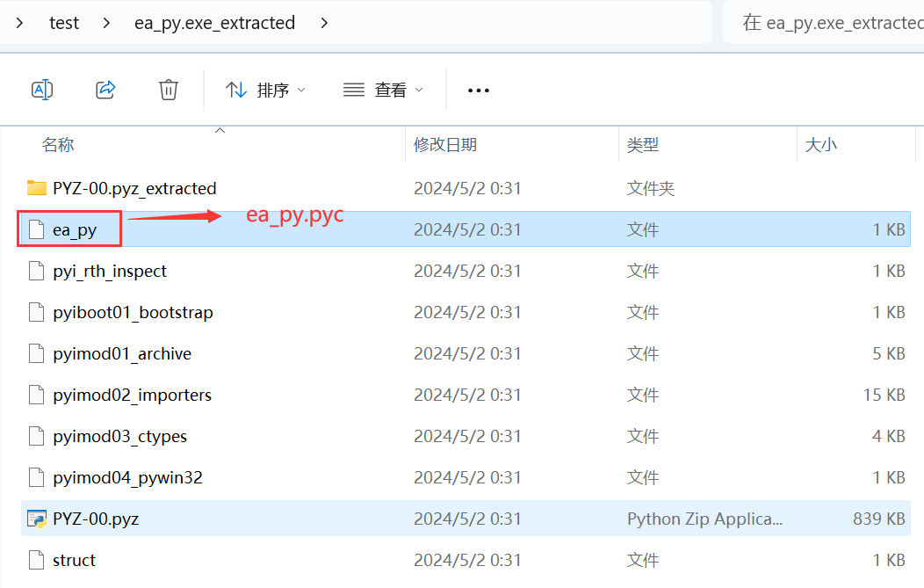Select the 'test' breadcrumb segment
924x588 pixels.
pyautogui.click(x=64, y=23)
